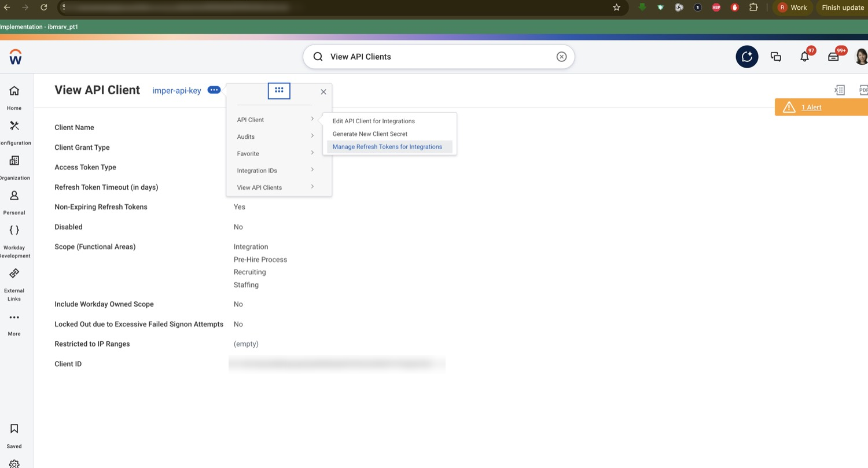Open notifications bell with 97 badge
The image size is (868, 468).
[805, 56]
